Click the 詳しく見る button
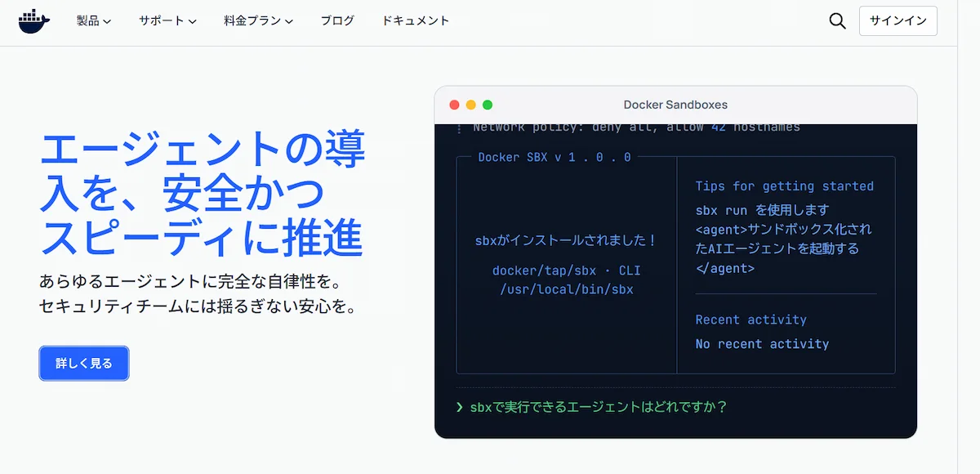Image resolution: width=980 pixels, height=474 pixels. tap(84, 364)
